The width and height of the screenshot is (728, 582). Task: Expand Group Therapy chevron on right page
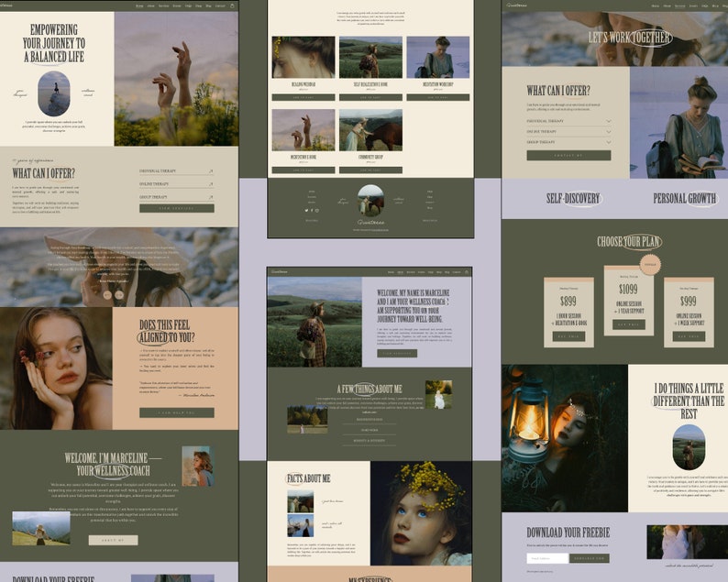click(608, 142)
